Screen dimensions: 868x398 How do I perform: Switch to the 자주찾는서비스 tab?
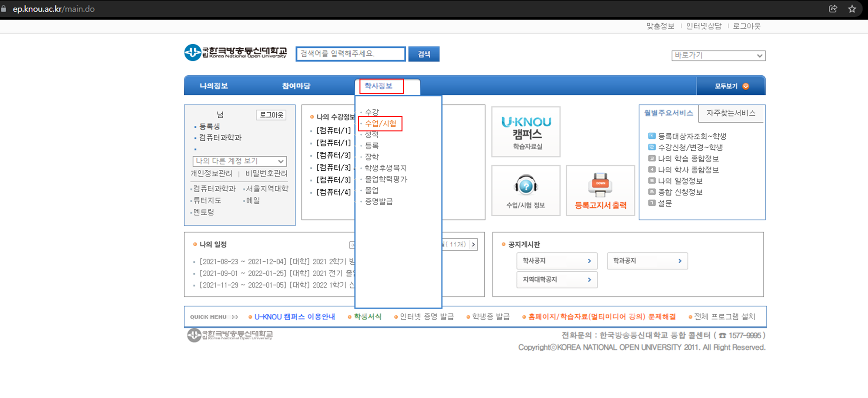pos(730,113)
